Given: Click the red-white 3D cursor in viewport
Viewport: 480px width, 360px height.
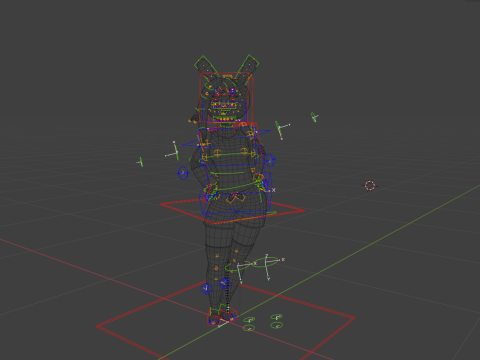Looking at the screenshot, I should point(370,186).
